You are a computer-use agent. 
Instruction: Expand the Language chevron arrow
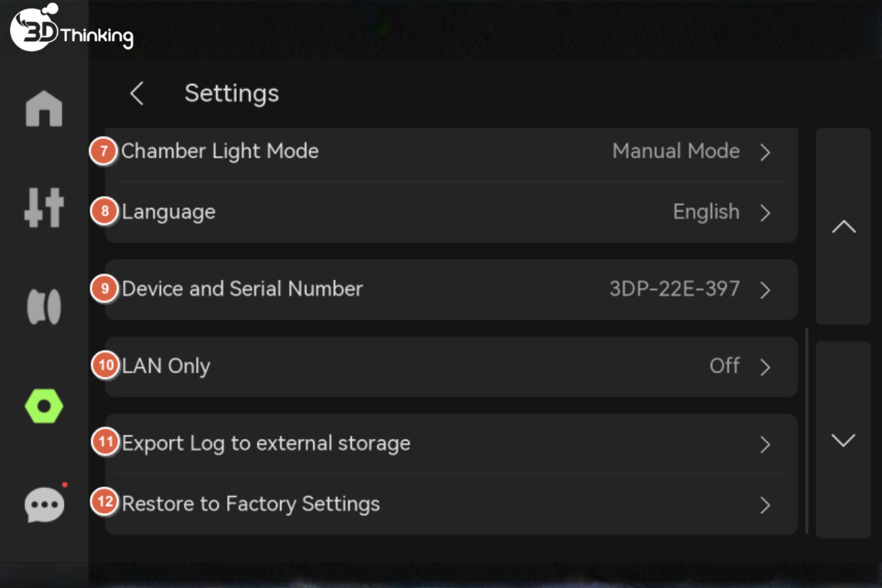765,212
